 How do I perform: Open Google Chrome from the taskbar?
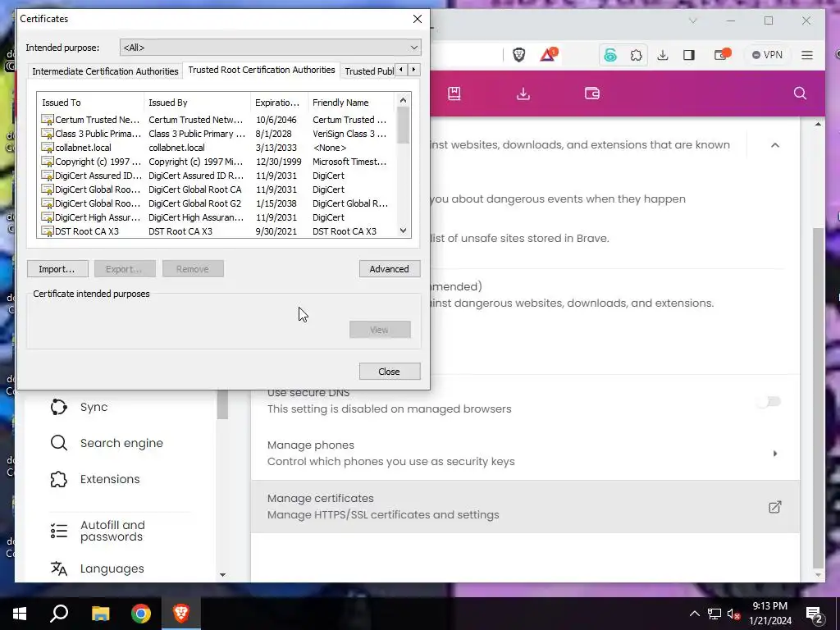click(141, 614)
